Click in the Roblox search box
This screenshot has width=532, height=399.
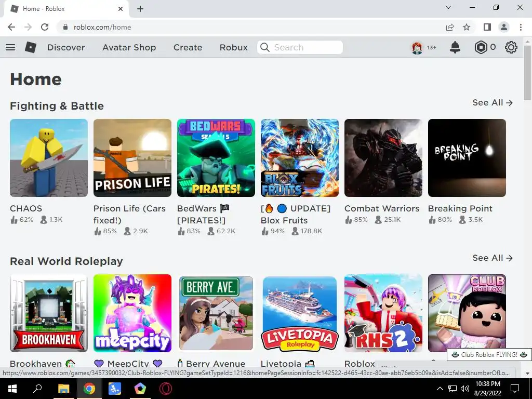click(x=300, y=47)
